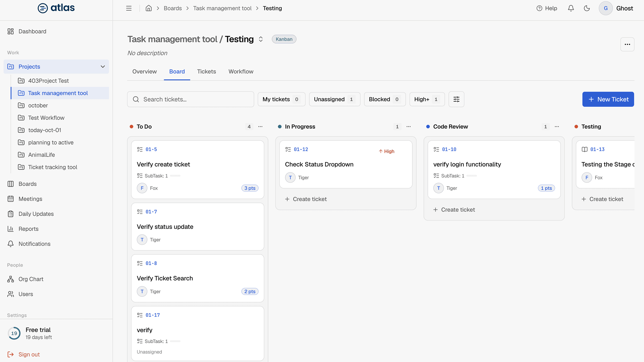Image resolution: width=644 pixels, height=362 pixels.
Task: Click Sign out
Action: (x=24, y=355)
